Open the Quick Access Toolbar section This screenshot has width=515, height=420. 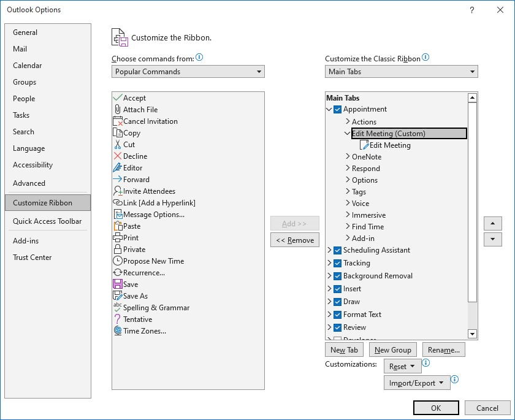point(47,221)
